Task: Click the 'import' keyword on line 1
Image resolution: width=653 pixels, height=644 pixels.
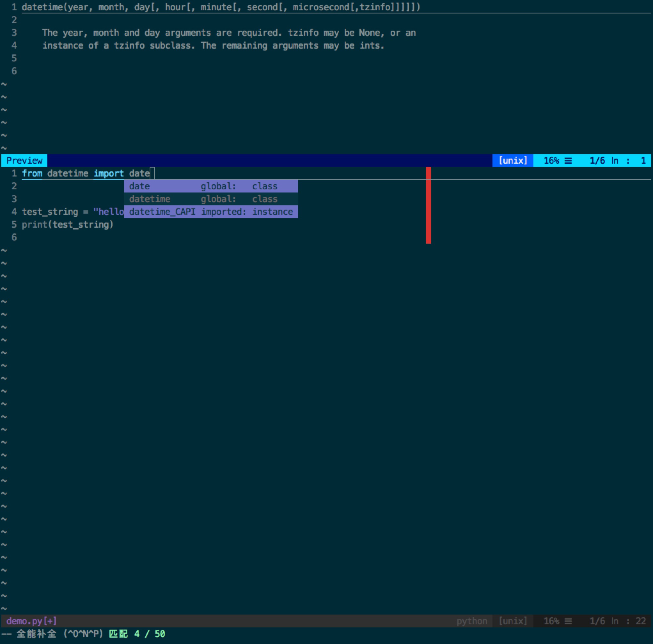Action: 108,173
